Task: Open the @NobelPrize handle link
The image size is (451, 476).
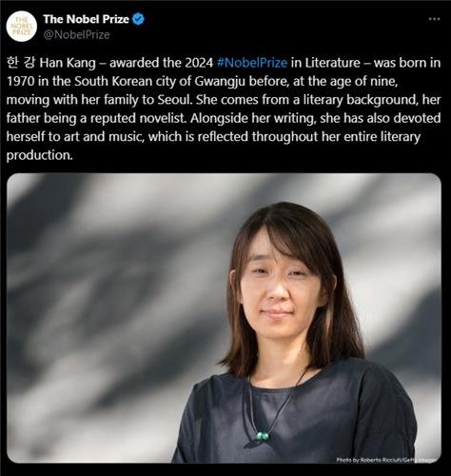Action: (x=76, y=34)
